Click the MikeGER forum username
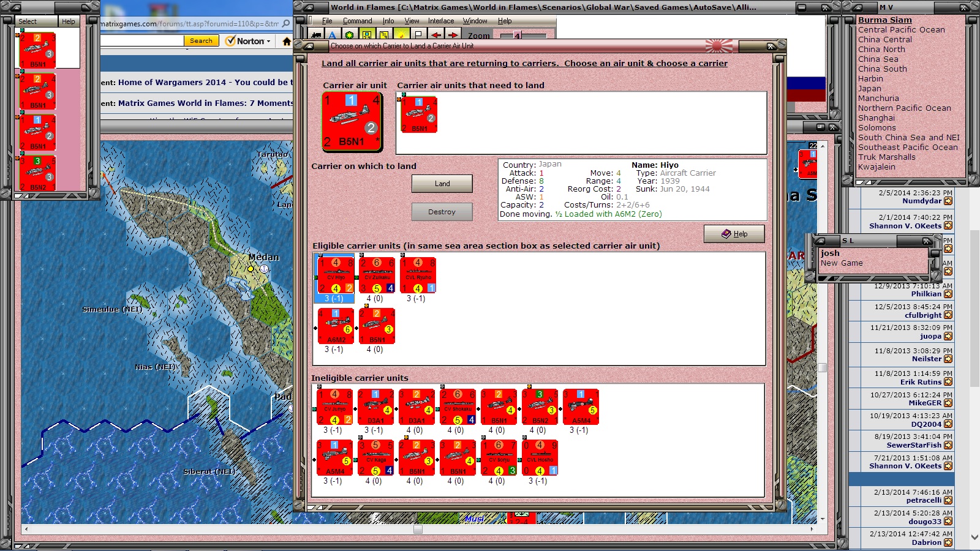The width and height of the screenshot is (980, 551). point(925,403)
